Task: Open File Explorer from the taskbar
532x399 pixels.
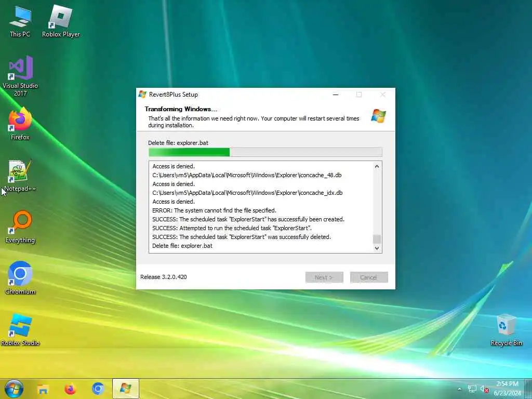Action: tap(43, 389)
